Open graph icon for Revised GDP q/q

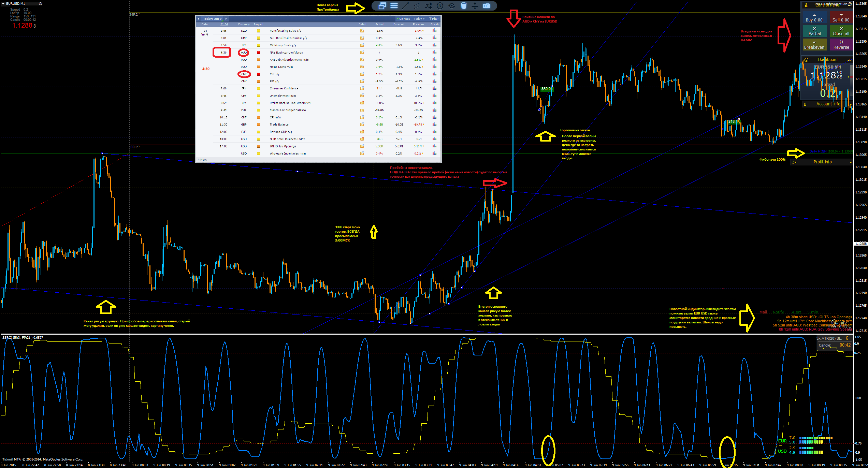434,132
